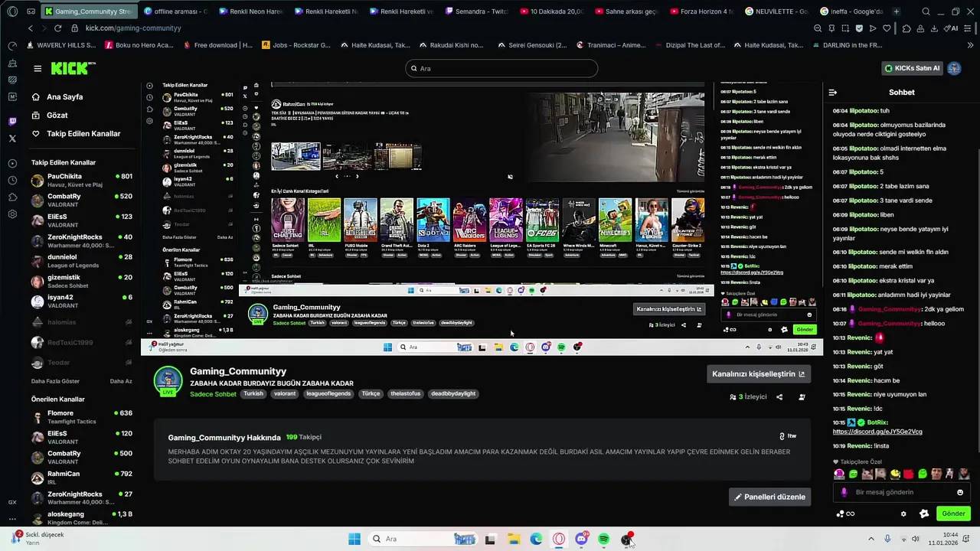Viewport: 980px width, 551px height.
Task: Click Panelleri düzenle button
Action: click(x=769, y=497)
